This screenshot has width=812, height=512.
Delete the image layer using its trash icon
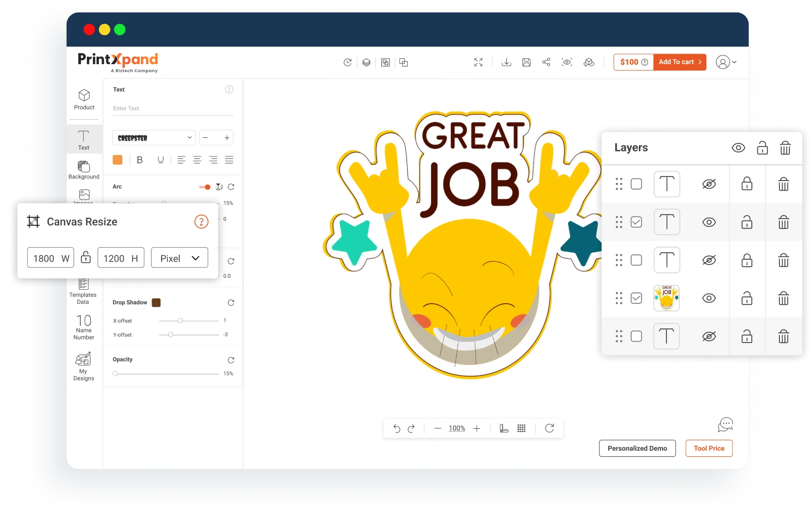[783, 298]
